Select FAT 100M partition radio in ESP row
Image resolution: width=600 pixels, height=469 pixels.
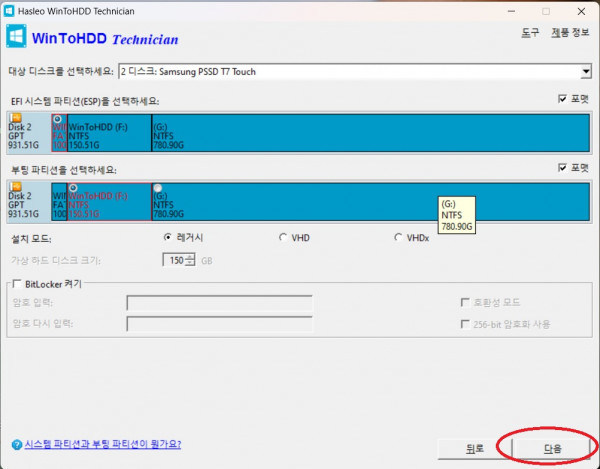click(x=57, y=119)
